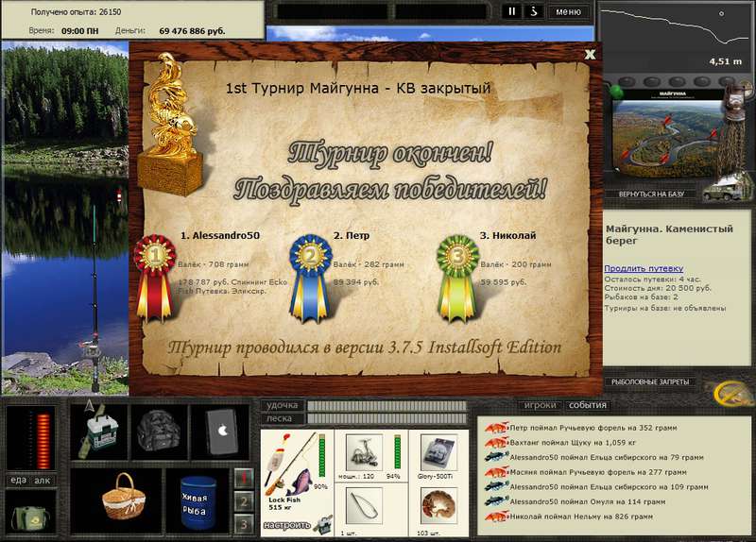Click the golden fish trophy statue
Viewport: 756px width, 542px height.
(171, 126)
